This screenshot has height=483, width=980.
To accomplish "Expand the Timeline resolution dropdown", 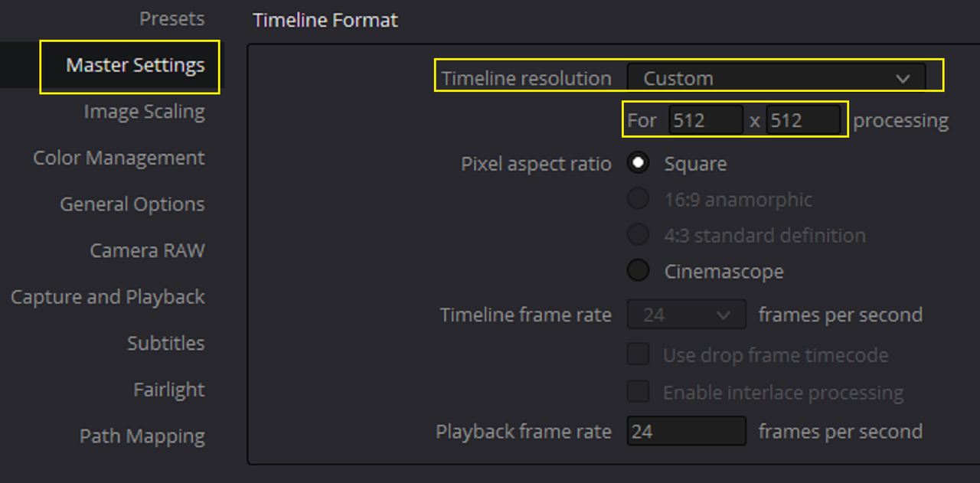I will (776, 78).
